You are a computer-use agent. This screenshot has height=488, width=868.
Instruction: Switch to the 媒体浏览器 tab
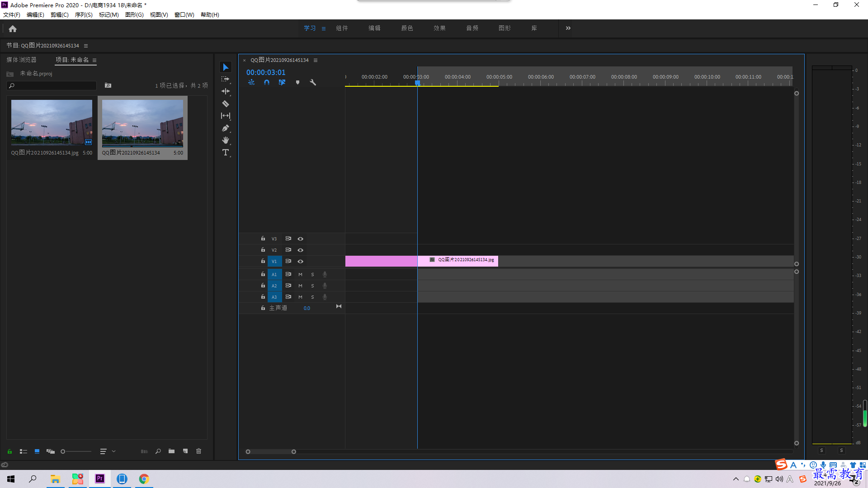pos(21,60)
